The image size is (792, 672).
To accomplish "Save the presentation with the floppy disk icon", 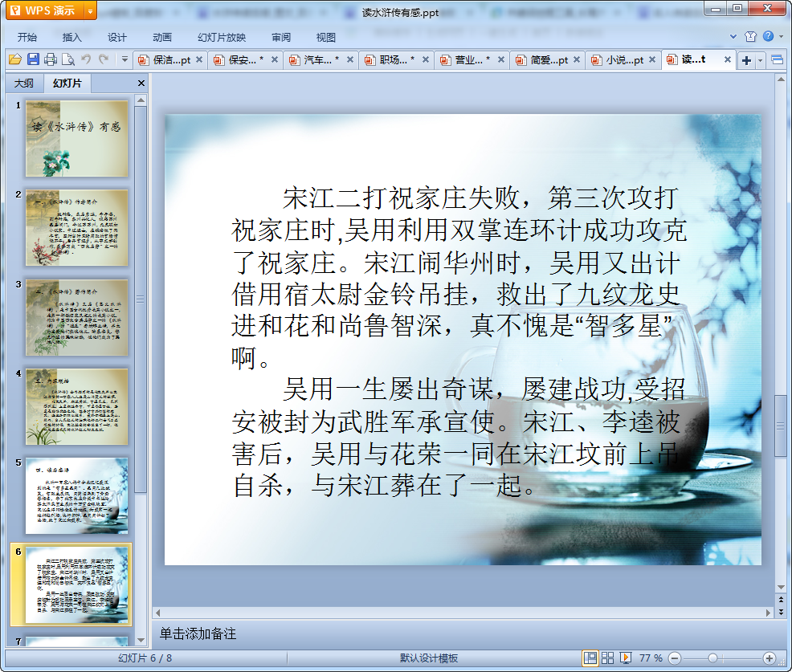I will [33, 59].
